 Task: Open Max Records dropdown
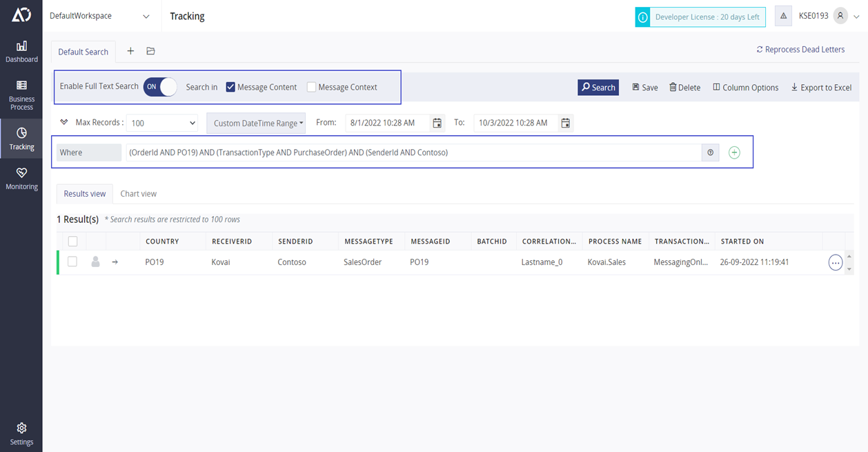[161, 123]
